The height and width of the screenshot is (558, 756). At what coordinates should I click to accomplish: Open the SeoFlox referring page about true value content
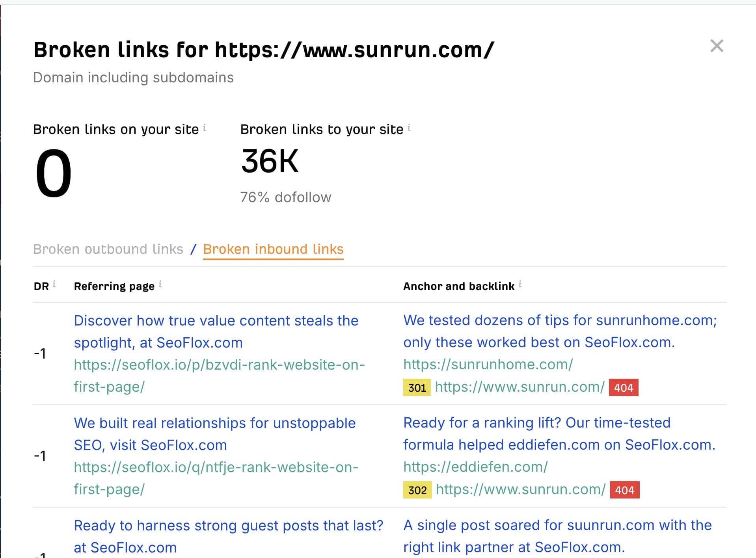216,331
